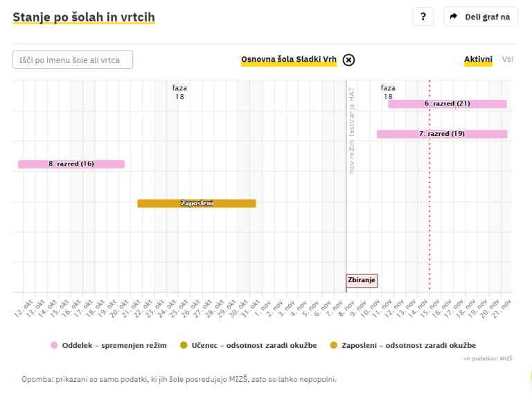Click the 'Deli graf na' share button

480,17
